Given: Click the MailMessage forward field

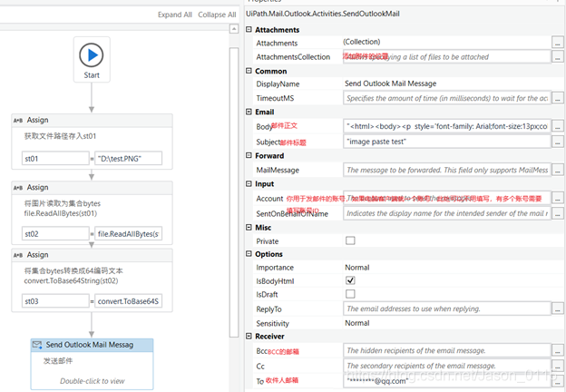Looking at the screenshot, I should [447, 170].
